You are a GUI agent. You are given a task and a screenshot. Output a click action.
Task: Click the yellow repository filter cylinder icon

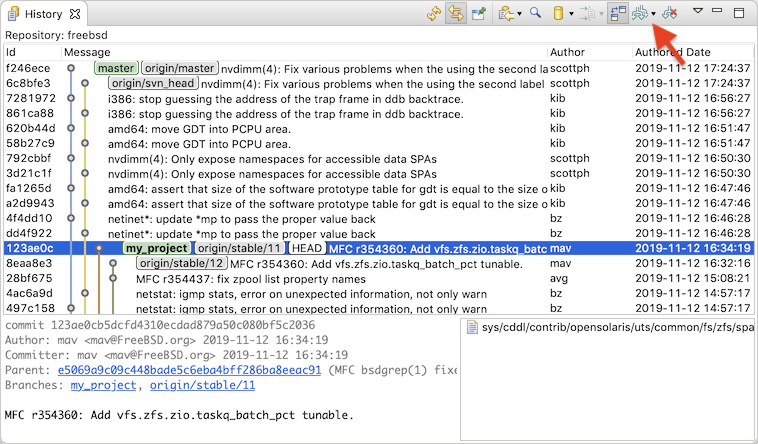click(558, 13)
